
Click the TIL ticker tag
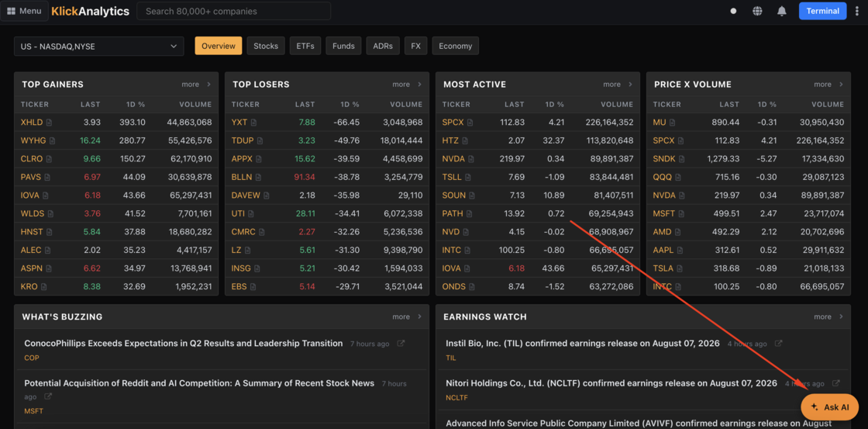[450, 358]
